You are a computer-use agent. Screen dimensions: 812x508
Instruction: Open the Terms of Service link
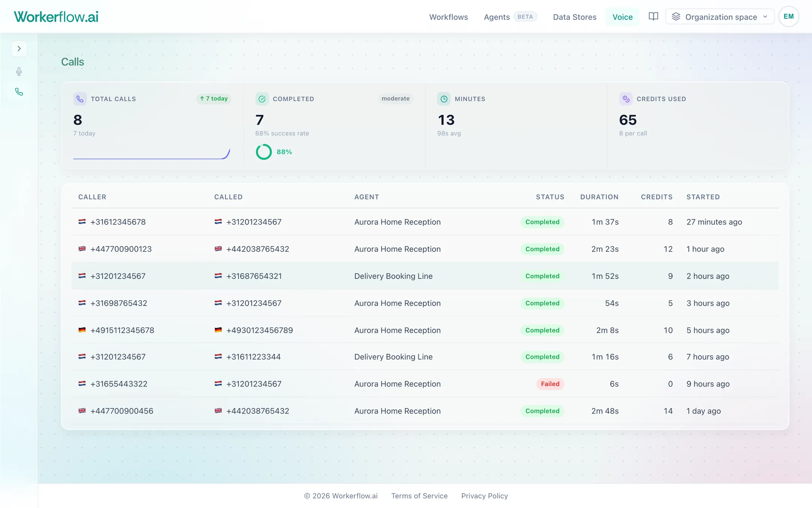tap(419, 496)
